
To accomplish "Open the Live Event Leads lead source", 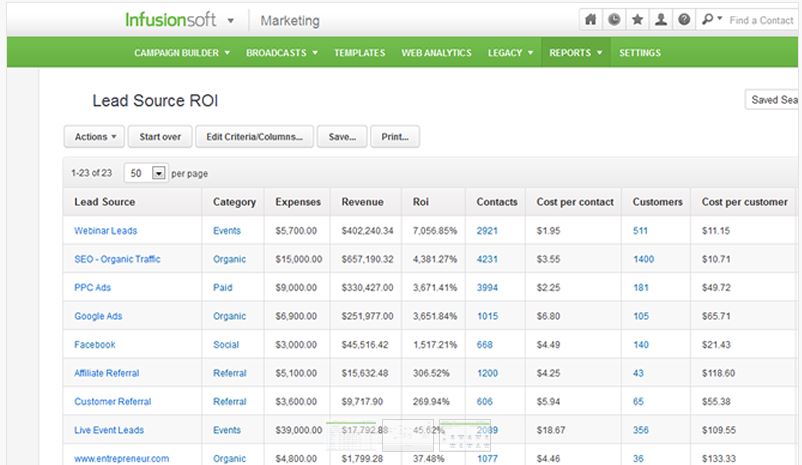I will tap(109, 430).
